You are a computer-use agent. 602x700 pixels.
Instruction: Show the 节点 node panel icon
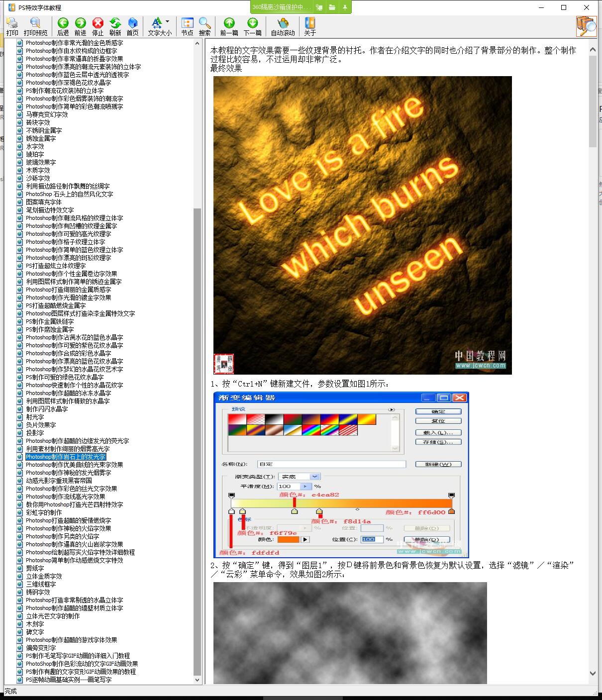coord(188,26)
